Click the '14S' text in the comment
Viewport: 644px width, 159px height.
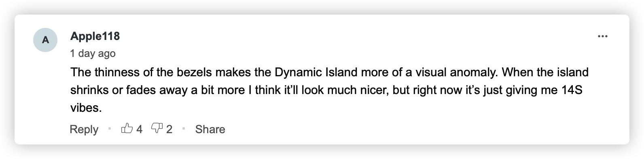point(571,90)
